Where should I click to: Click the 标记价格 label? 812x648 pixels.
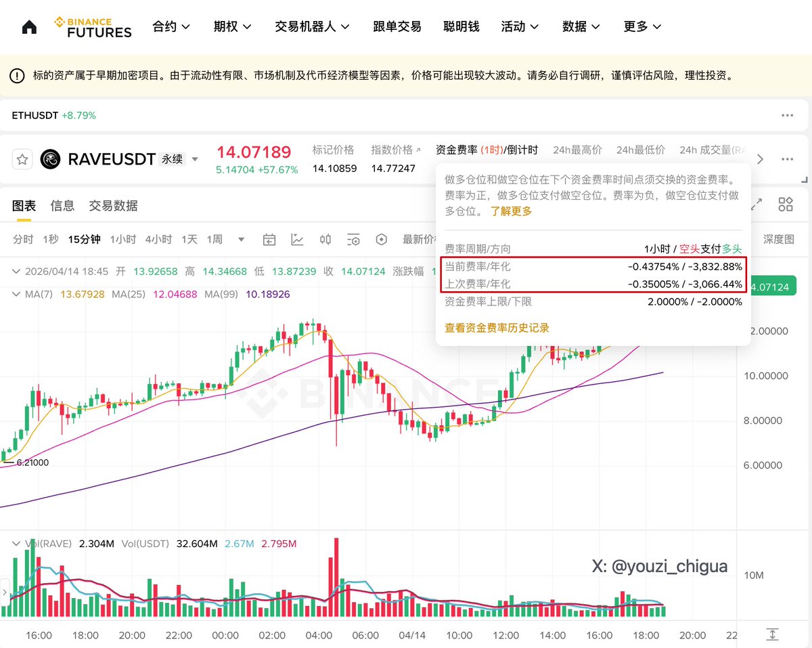click(333, 150)
